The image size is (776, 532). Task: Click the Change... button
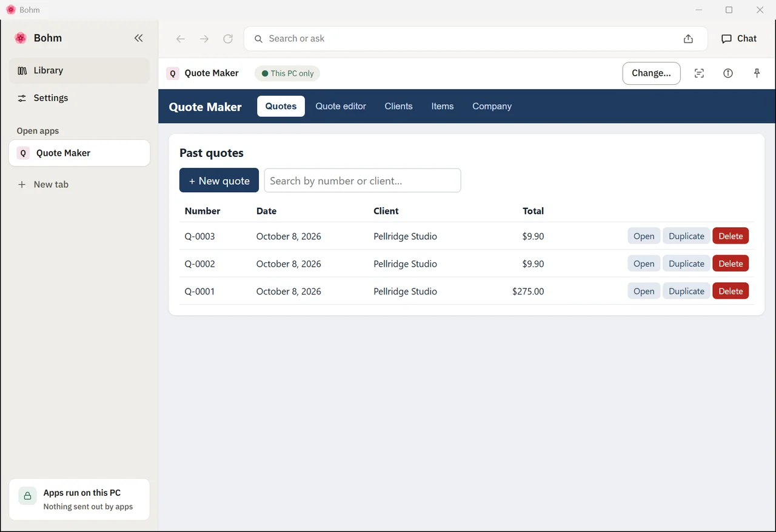(651, 73)
